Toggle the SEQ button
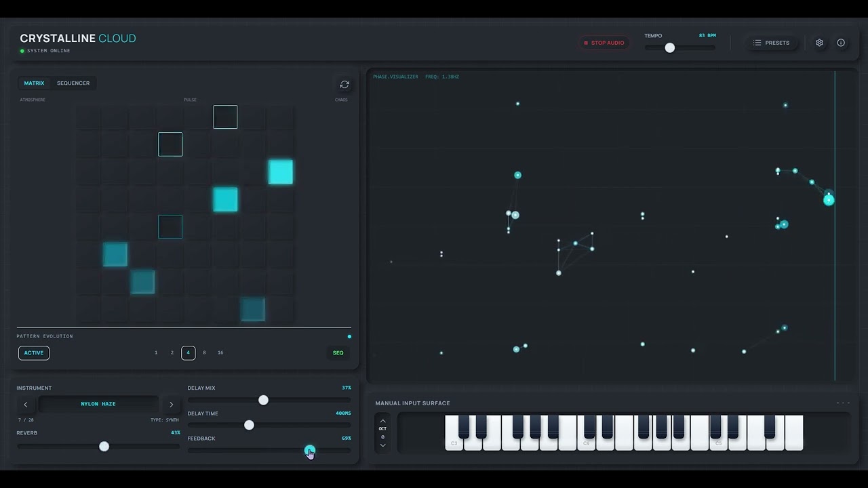Image resolution: width=868 pixels, height=488 pixels. [338, 352]
